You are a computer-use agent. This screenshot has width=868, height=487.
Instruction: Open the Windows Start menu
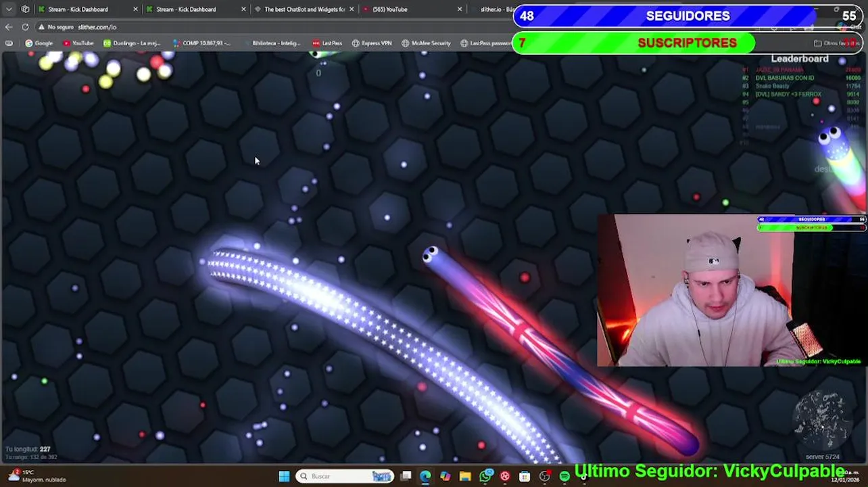pyautogui.click(x=284, y=476)
